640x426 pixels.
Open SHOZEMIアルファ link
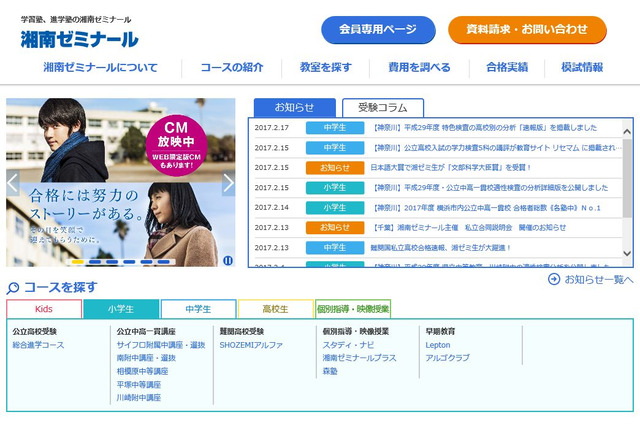[x=251, y=345]
